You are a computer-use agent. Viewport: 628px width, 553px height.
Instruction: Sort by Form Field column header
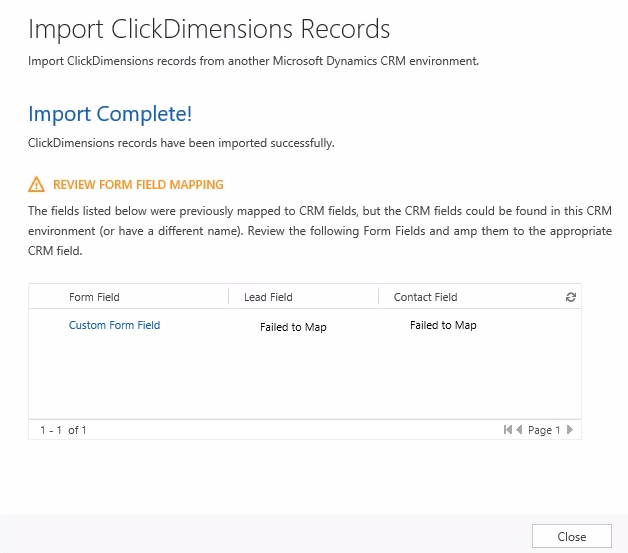94,297
